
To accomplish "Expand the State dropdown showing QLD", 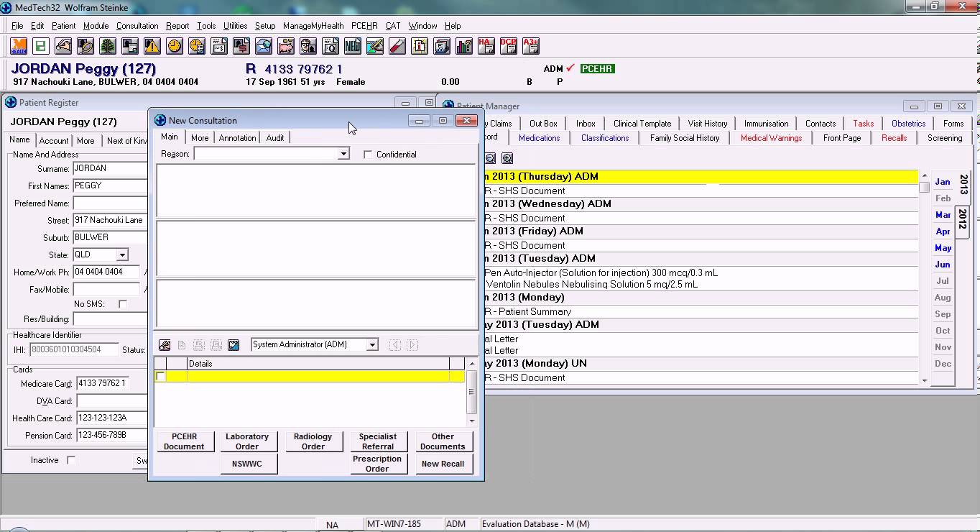I will pyautogui.click(x=122, y=255).
